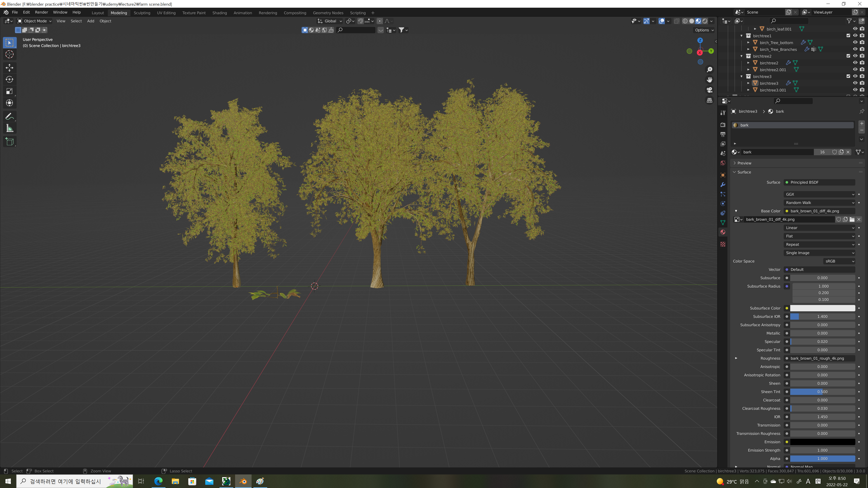The height and width of the screenshot is (488, 868).
Task: Toggle birch_Tree_bottom viewport visibility eye
Action: [x=855, y=42]
